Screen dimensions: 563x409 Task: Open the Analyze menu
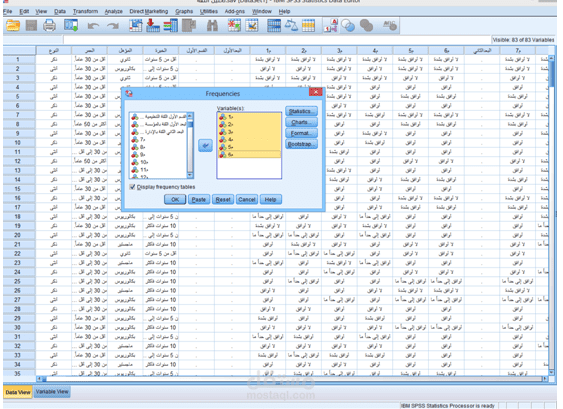click(113, 11)
